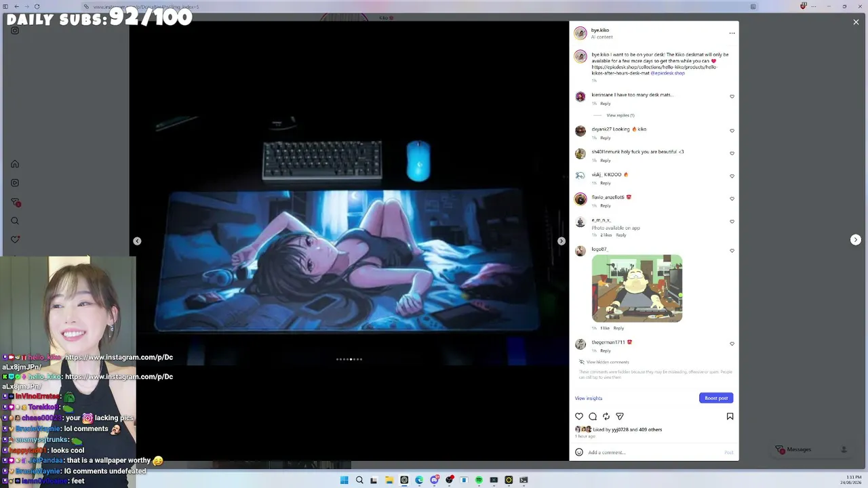Reload the page with browser refresh
The width and height of the screenshot is (868, 488).
(37, 7)
